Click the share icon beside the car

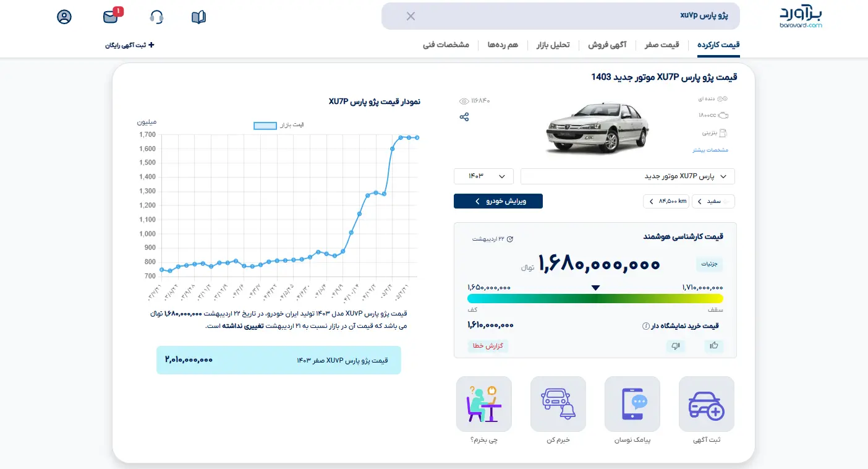464,117
